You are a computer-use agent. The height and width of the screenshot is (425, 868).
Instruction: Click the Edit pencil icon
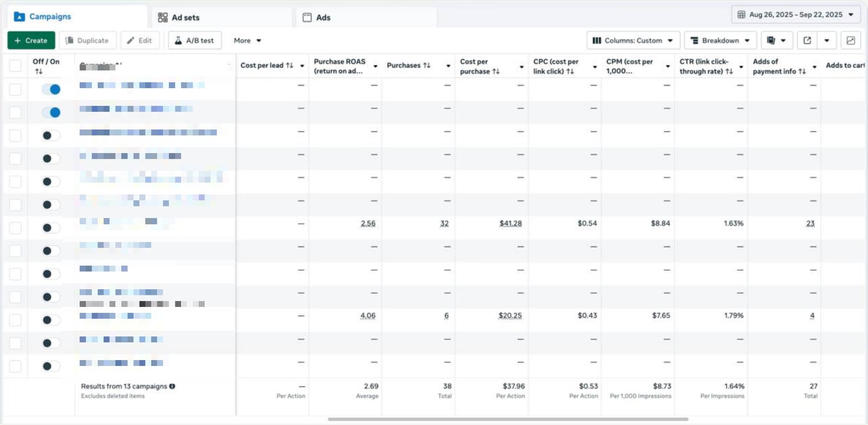coord(131,41)
